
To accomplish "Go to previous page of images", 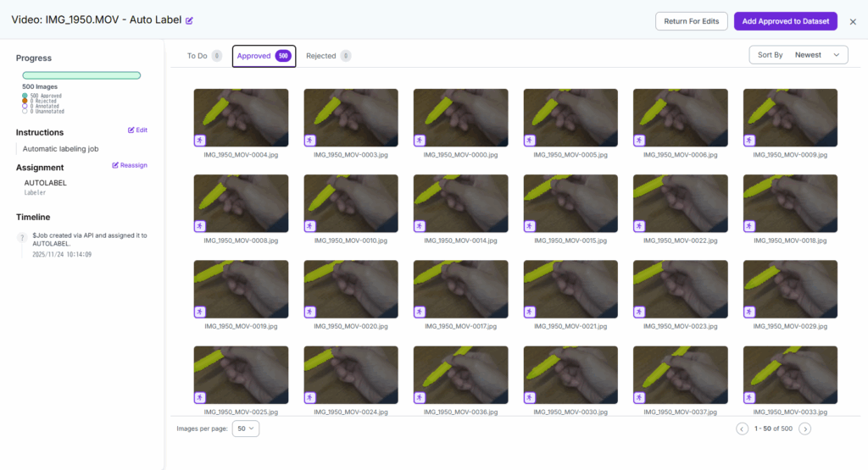I will [743, 429].
